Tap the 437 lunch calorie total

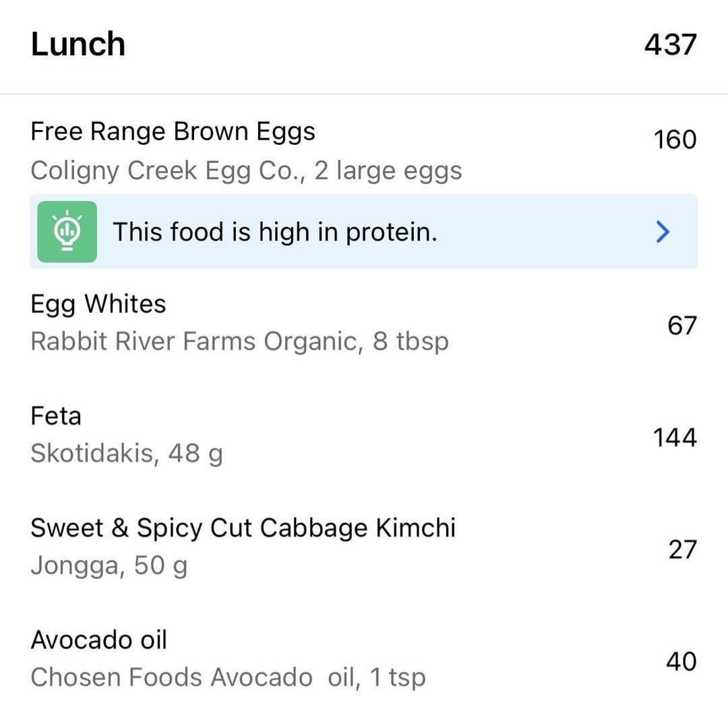point(670,44)
